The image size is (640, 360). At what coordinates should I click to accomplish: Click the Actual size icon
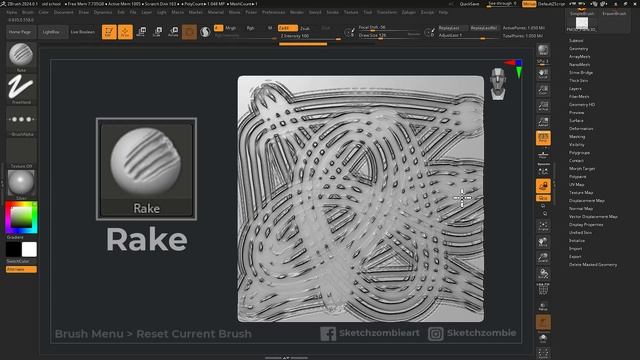543,106
